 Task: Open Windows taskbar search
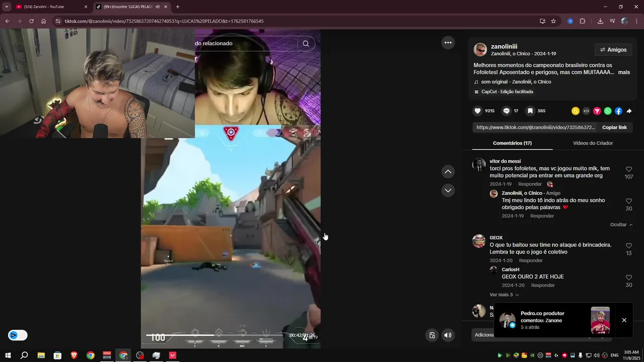24,355
